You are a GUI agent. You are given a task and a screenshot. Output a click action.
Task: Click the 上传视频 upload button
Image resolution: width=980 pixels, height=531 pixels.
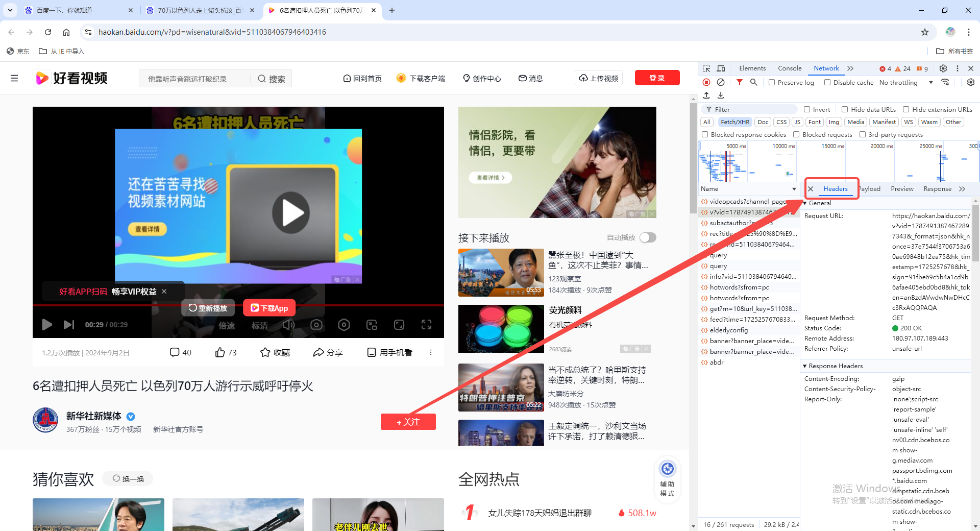598,78
